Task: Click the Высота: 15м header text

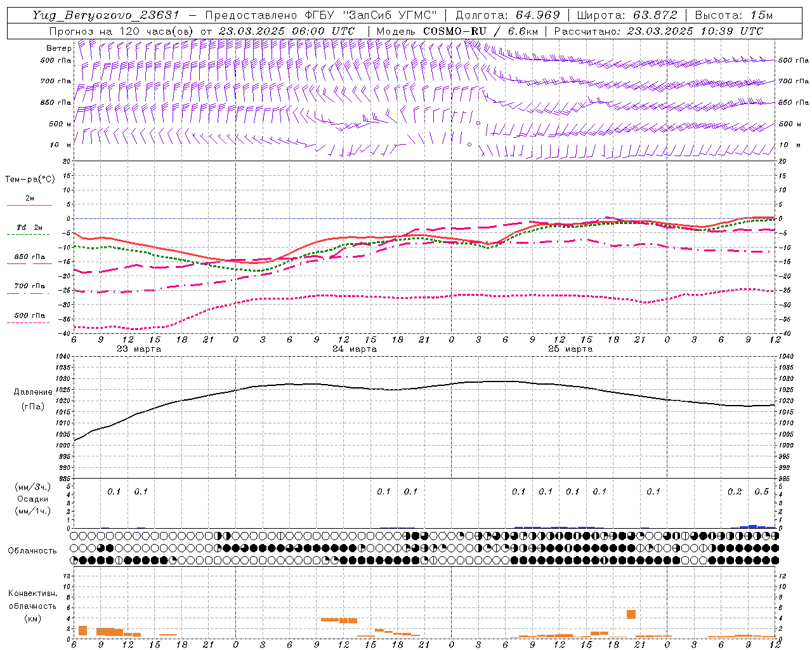Action: coord(733,15)
